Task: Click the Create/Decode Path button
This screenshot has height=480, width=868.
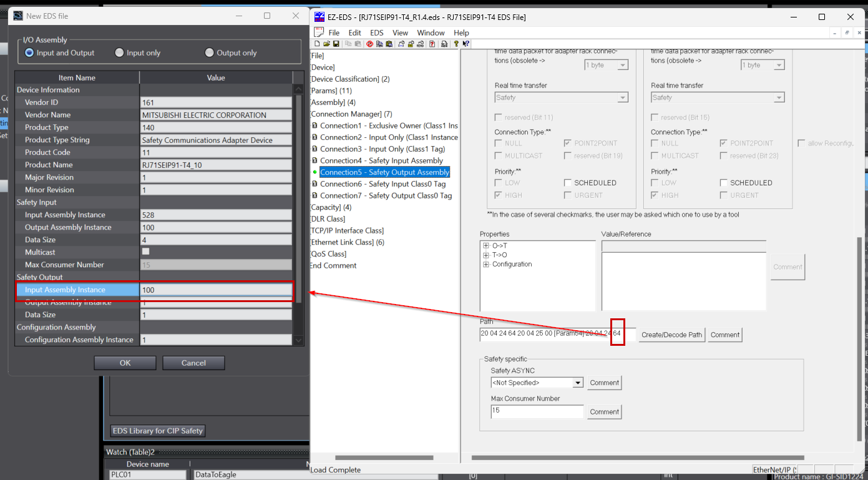Action: (x=671, y=335)
